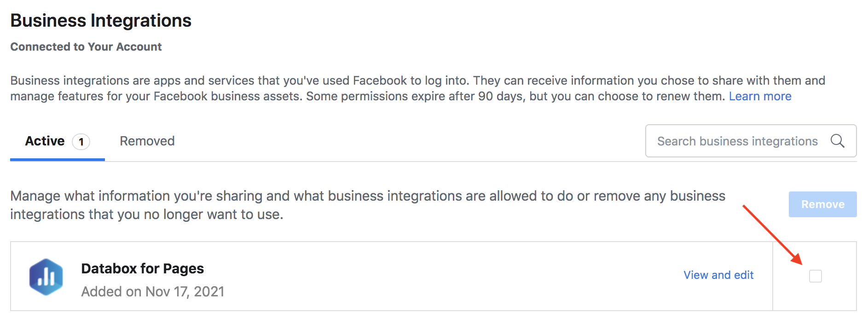Tick the Databox for Pages checkbox
868x324 pixels.
[x=815, y=276]
